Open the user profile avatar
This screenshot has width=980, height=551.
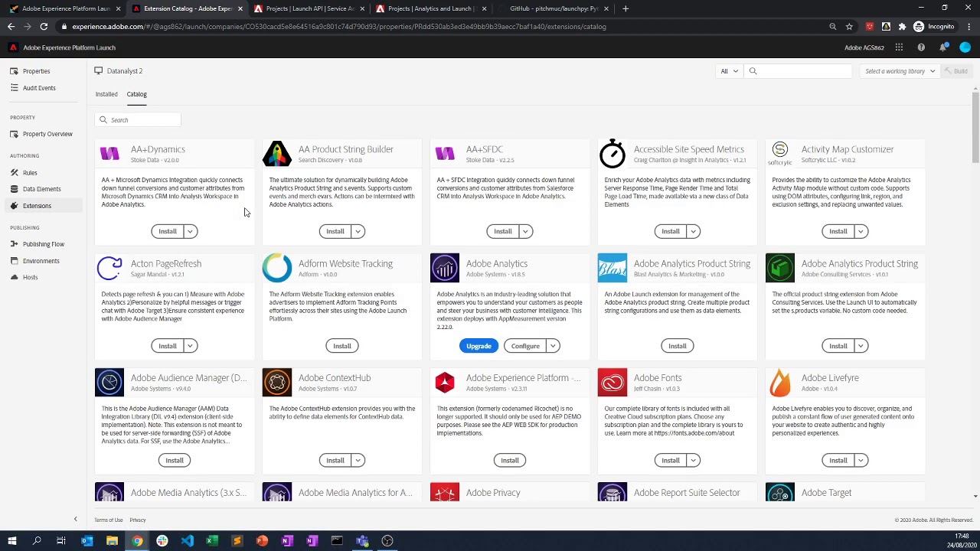point(965,47)
